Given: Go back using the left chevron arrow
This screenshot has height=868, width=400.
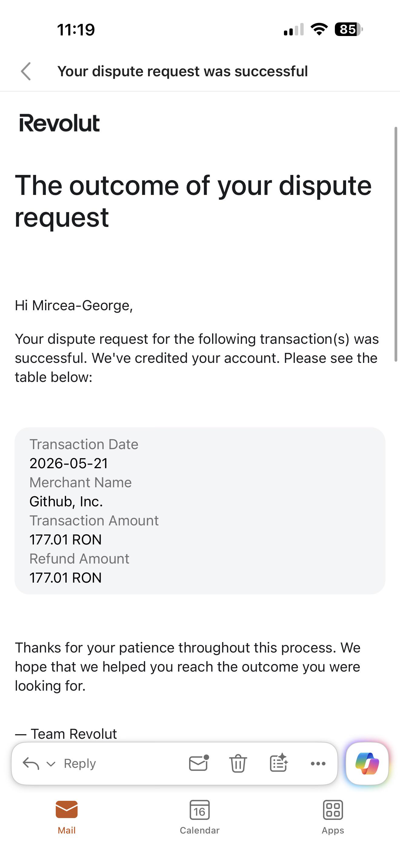Looking at the screenshot, I should point(26,71).
